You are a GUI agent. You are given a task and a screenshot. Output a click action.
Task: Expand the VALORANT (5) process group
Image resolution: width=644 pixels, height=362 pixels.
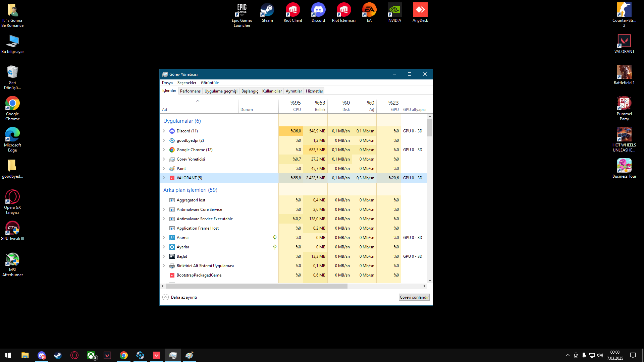[164, 178]
